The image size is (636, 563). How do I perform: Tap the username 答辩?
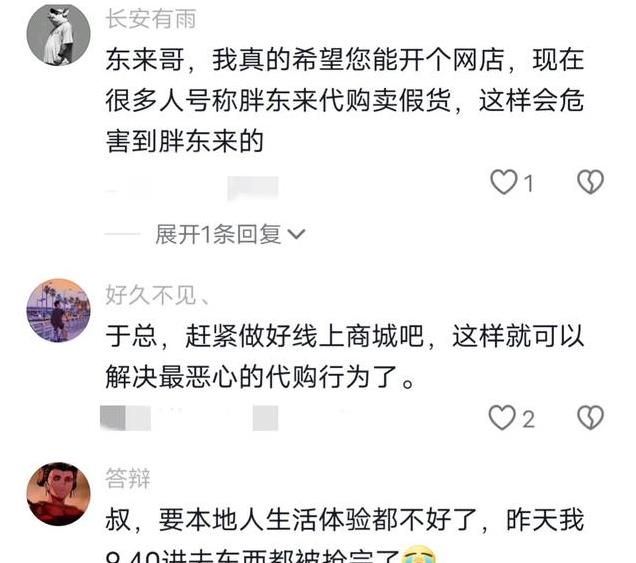(x=128, y=478)
